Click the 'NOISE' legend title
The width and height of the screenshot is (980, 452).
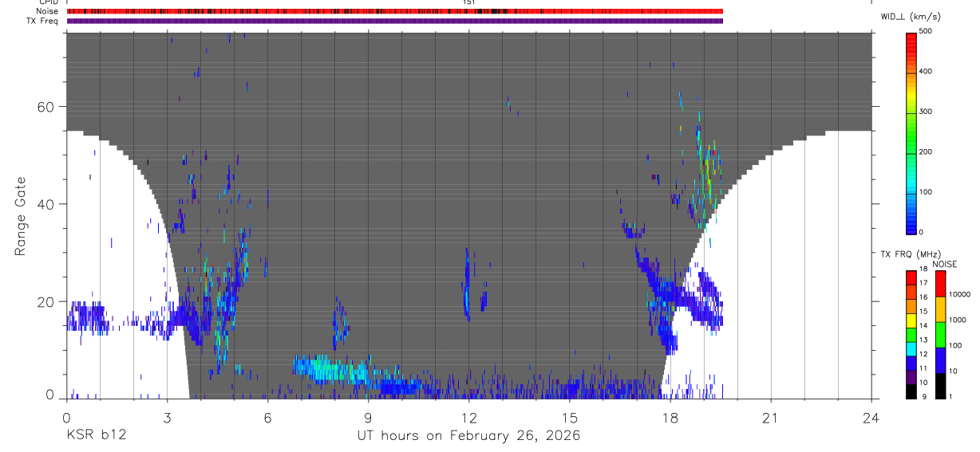945,264
